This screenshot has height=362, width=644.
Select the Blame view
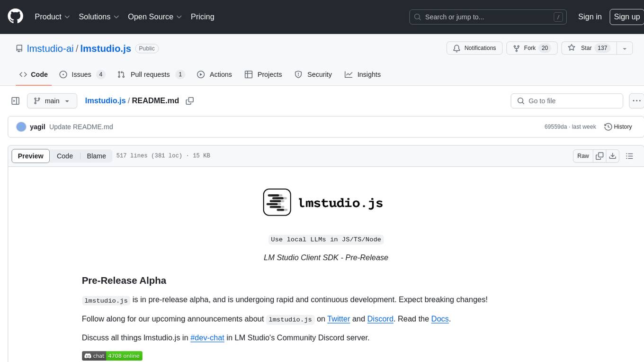click(x=96, y=156)
